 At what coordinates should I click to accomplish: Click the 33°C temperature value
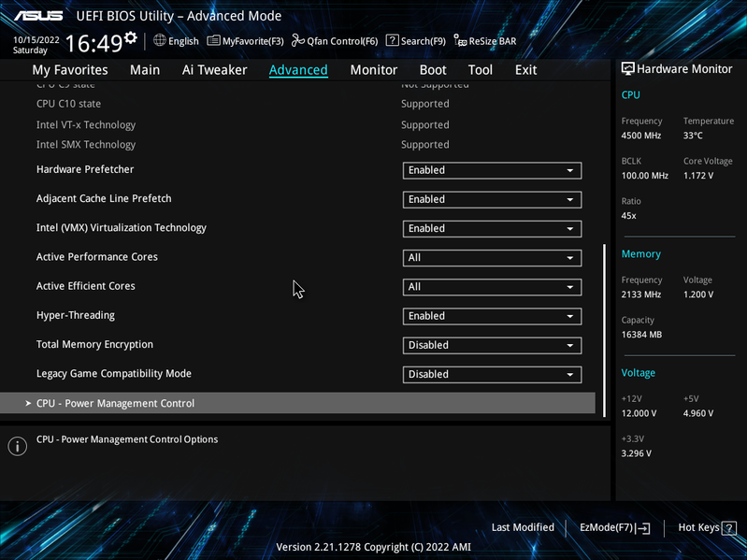(693, 136)
